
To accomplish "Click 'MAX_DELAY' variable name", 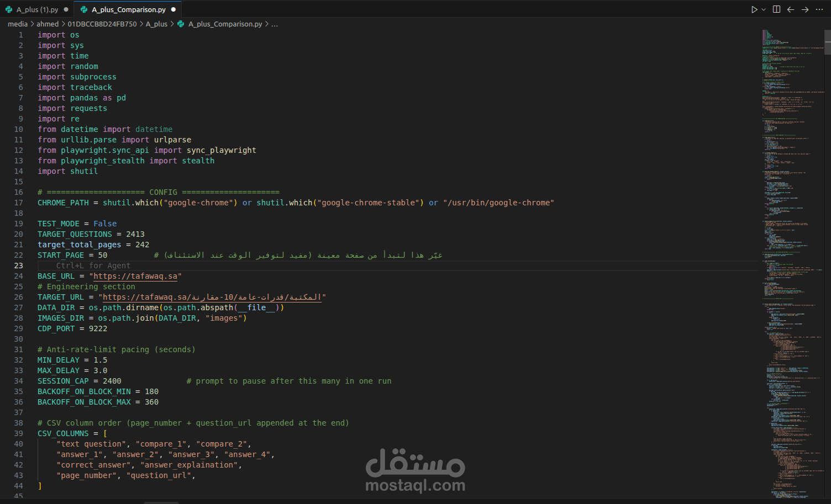I will point(59,370).
